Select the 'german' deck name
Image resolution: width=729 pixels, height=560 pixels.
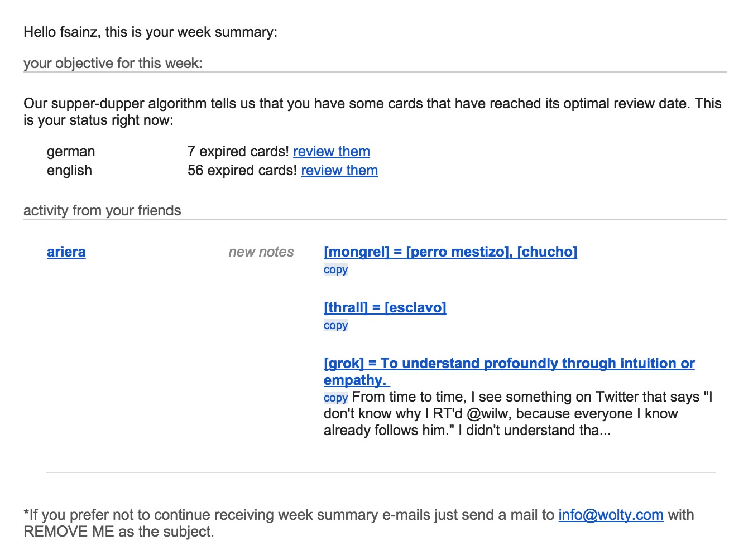[x=71, y=152]
